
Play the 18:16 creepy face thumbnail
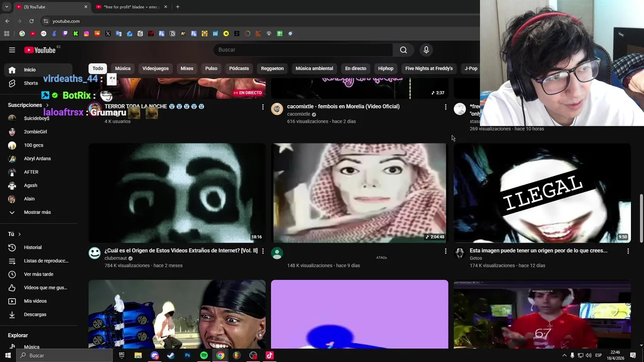(177, 193)
